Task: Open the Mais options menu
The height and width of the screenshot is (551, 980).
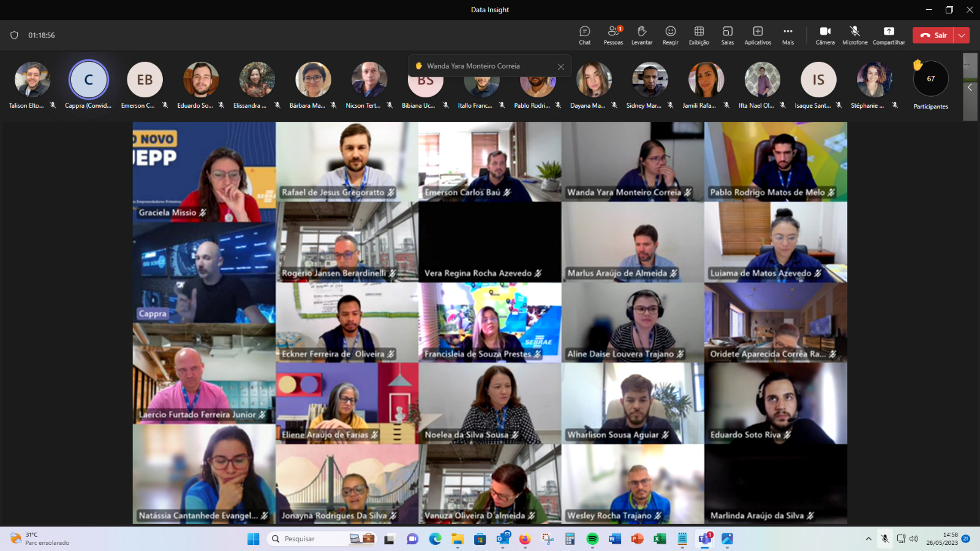Action: (788, 35)
